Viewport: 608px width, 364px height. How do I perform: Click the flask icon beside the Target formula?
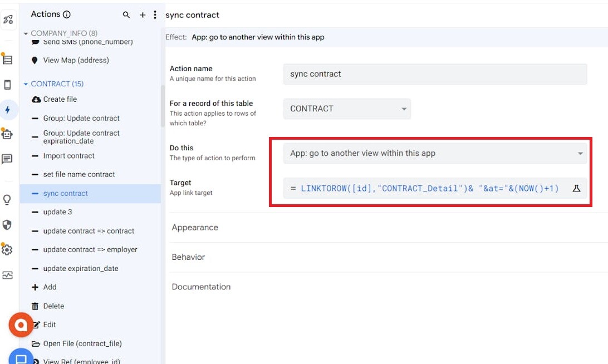[x=577, y=189]
